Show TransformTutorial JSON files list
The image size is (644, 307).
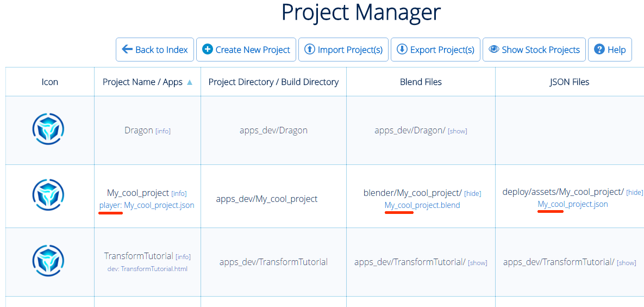(626, 263)
